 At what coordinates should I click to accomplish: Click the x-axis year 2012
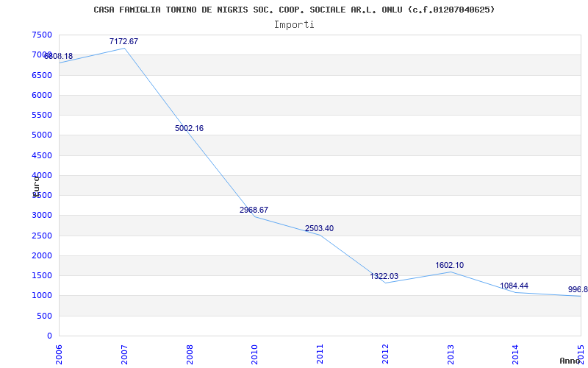point(384,355)
